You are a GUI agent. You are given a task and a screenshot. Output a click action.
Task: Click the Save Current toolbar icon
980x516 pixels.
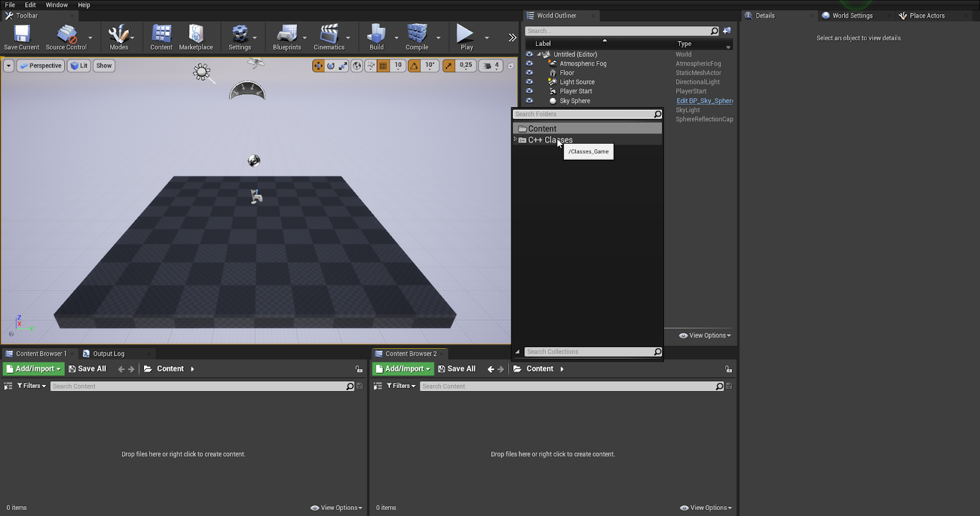coord(21,37)
